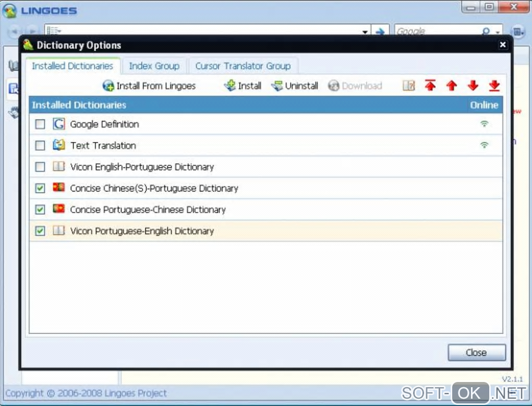Disable Concise Portuguese-Chinese Dictionary checkbox
The height and width of the screenshot is (406, 532).
(x=40, y=209)
